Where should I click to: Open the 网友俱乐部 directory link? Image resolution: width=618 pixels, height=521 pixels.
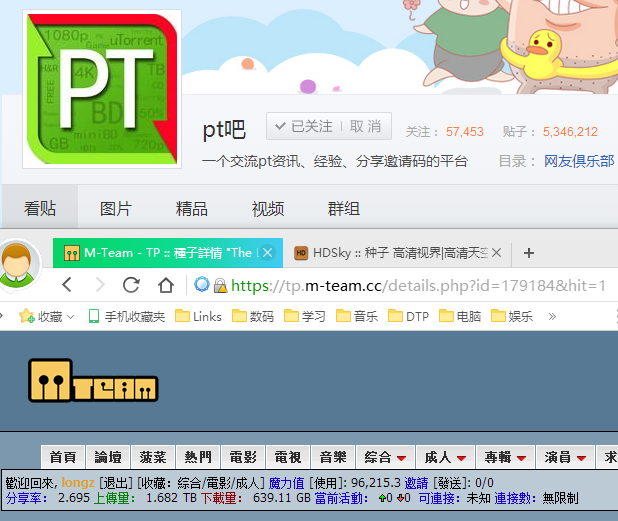[579, 161]
